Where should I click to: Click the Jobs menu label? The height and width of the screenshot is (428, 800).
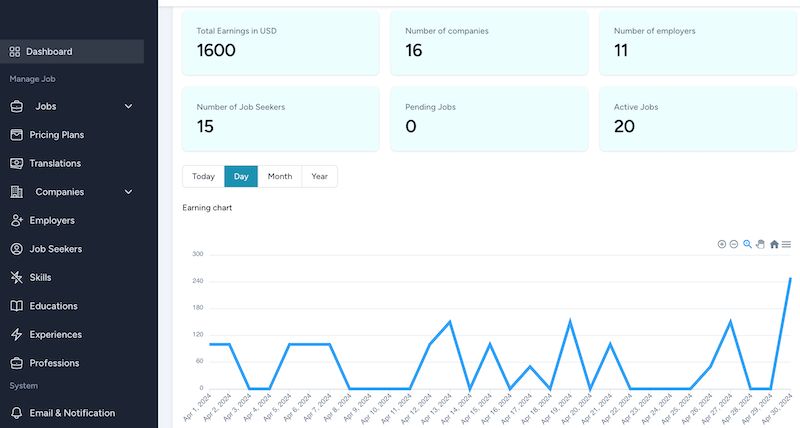point(45,106)
